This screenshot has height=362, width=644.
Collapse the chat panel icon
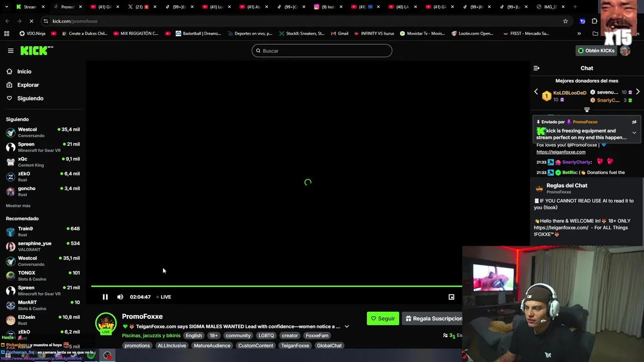tap(536, 68)
